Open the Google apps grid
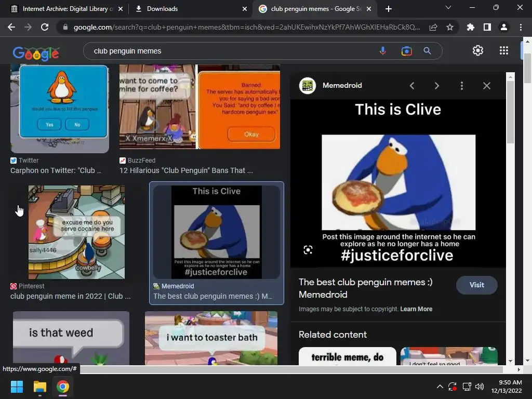 click(504, 50)
